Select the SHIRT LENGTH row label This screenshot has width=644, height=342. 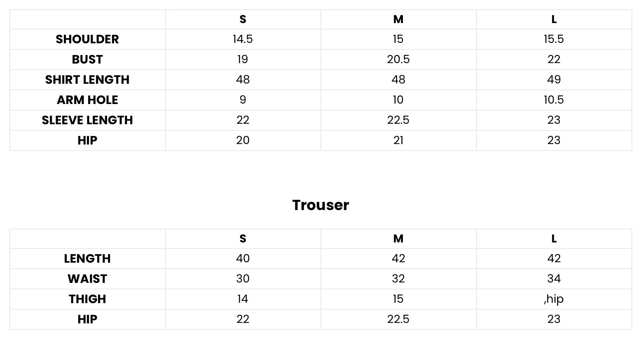[87, 80]
